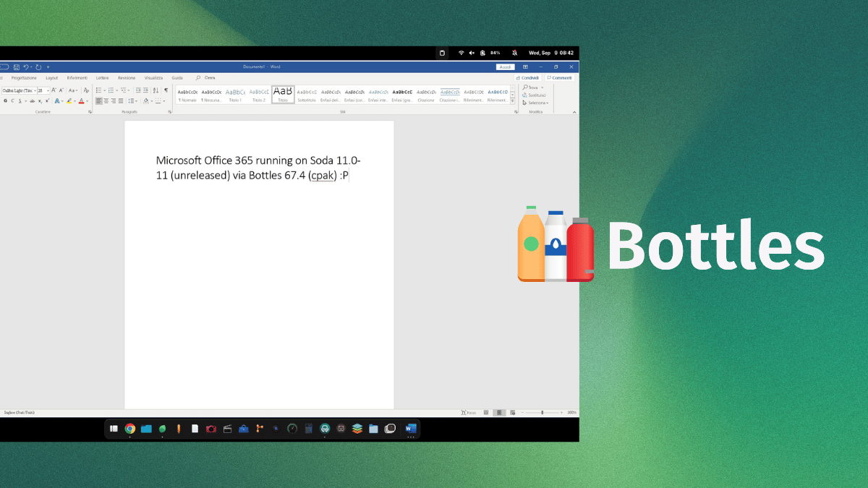Screen dimensions: 868x488
Task: Open the Word icon in the dock
Action: 411,429
